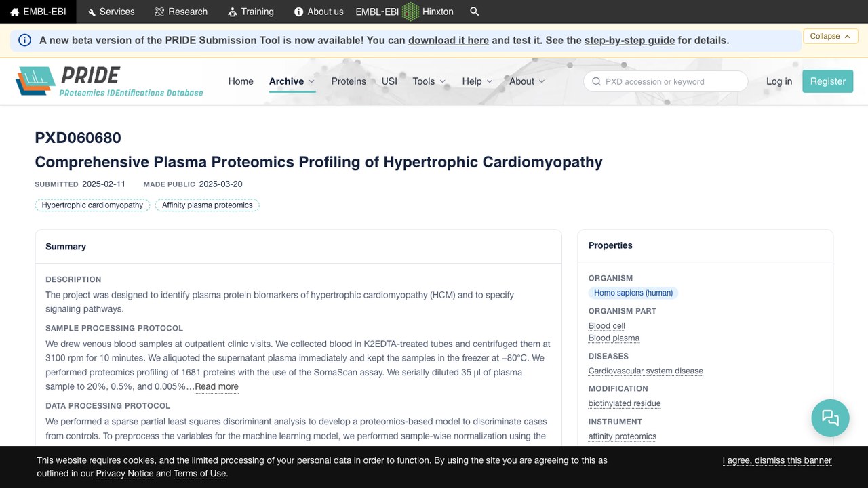Click the EMBL-EBI Hinxton hexagon logo
The image size is (868, 488).
[x=410, y=12]
